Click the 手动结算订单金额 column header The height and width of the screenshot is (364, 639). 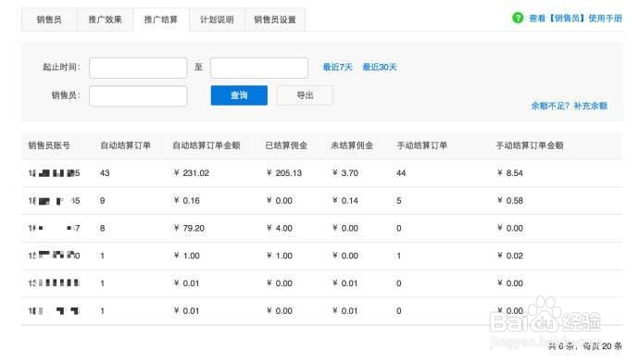[x=530, y=145]
